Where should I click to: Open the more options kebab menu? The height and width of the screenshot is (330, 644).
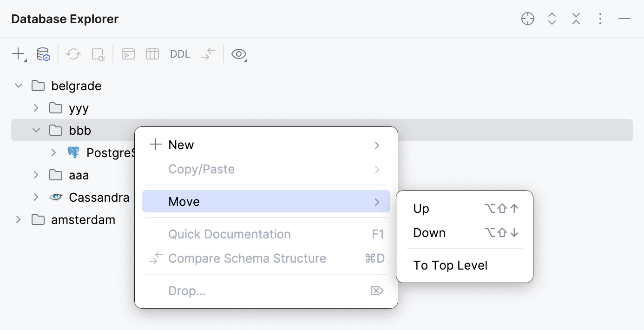(x=600, y=19)
